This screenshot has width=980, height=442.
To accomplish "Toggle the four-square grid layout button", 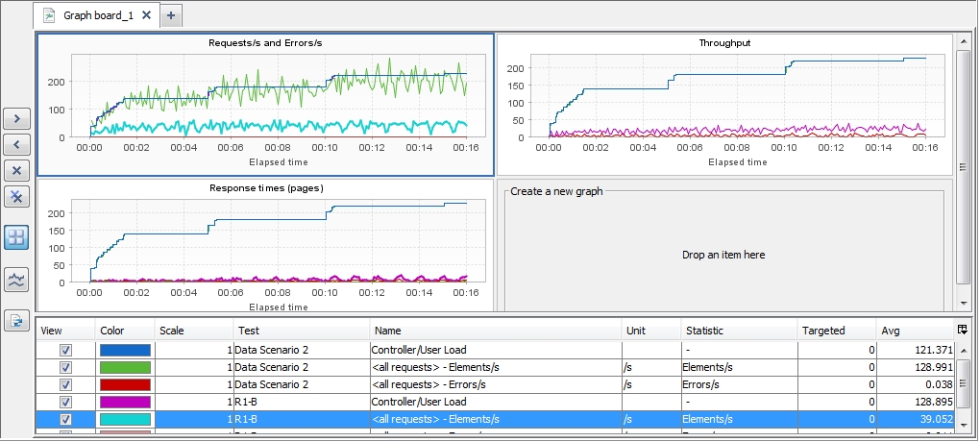I will click(x=16, y=237).
